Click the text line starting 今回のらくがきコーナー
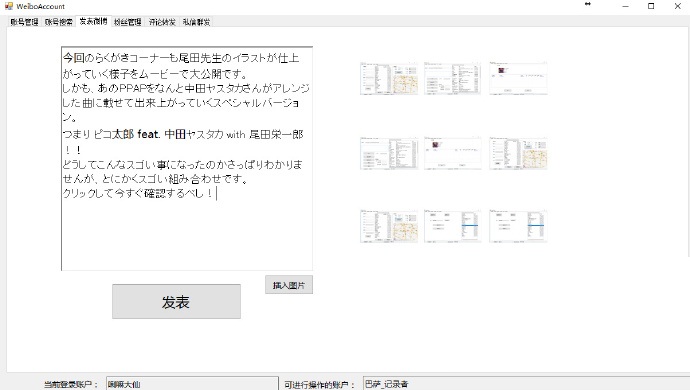Image resolution: width=690 pixels, height=390 pixels. pyautogui.click(x=181, y=58)
